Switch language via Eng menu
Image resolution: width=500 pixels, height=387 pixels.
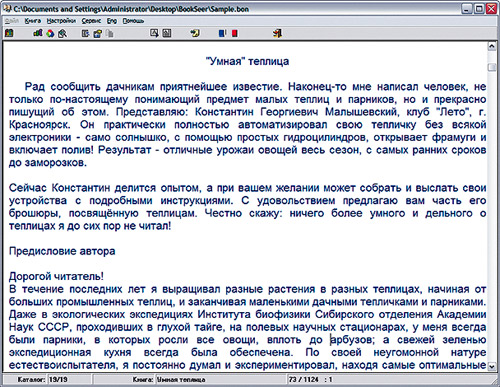coord(112,21)
